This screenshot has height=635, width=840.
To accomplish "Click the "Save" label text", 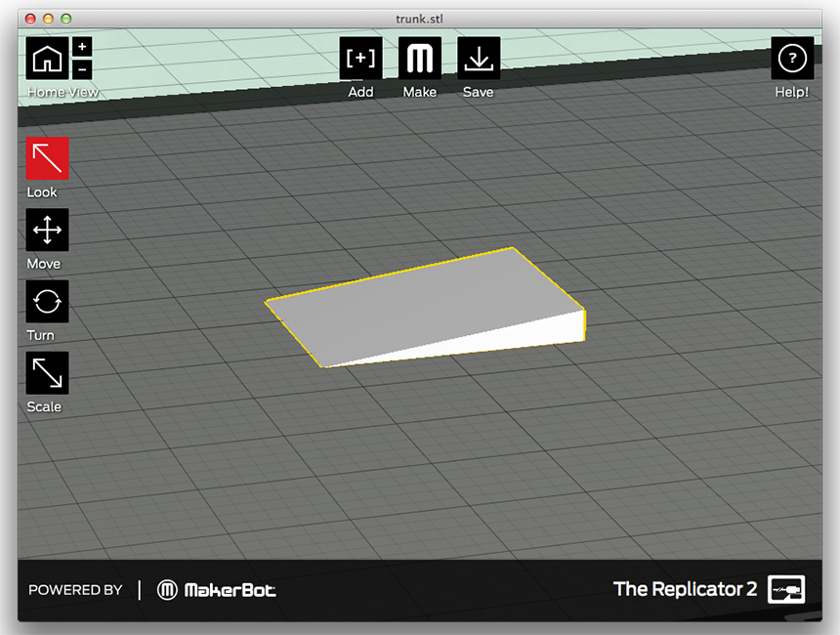I will 479,92.
